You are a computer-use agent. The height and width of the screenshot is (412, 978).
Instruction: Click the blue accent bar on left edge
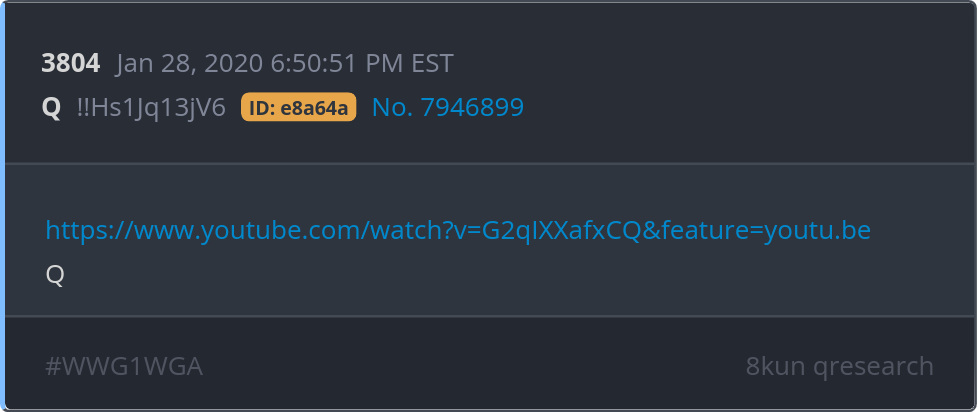(x=2, y=206)
